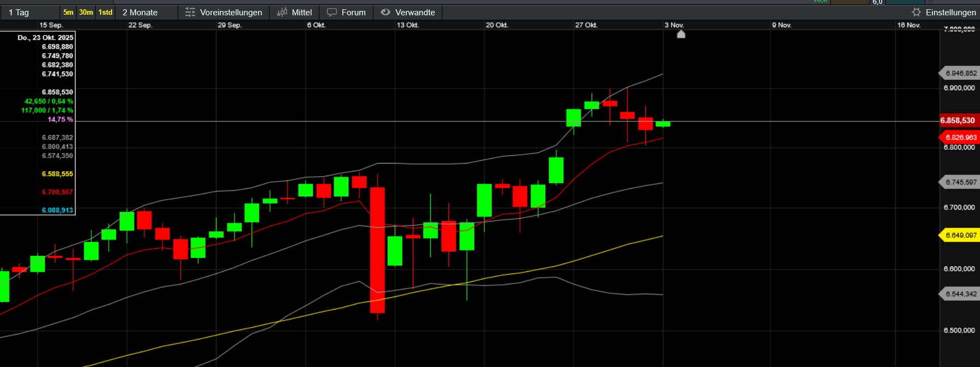Click the house-shaped marker at 3 Nov.
This screenshot has height=367, width=980.
681,34
